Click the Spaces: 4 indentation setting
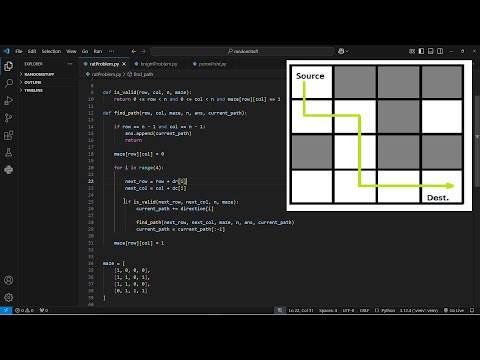The height and width of the screenshot is (360, 480). click(328, 310)
